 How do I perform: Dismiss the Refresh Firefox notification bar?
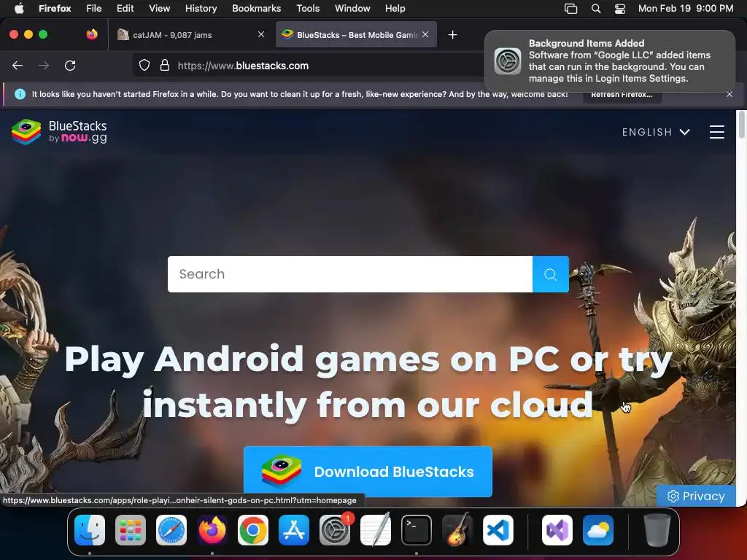[x=729, y=94]
